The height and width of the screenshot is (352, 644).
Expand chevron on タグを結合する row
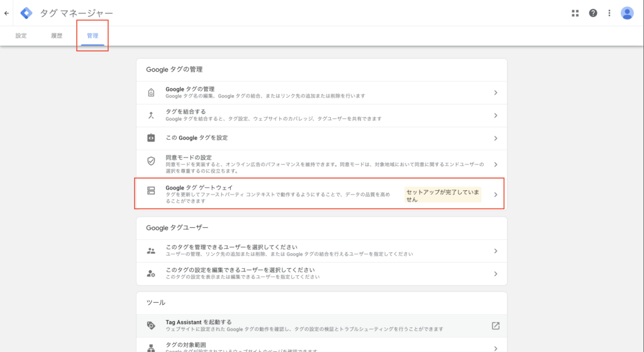(496, 115)
